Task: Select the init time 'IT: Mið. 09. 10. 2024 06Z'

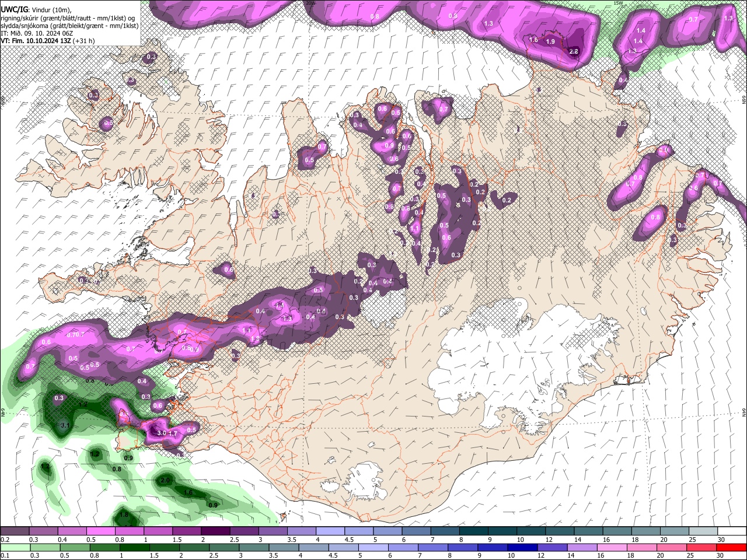Action: pyautogui.click(x=36, y=33)
